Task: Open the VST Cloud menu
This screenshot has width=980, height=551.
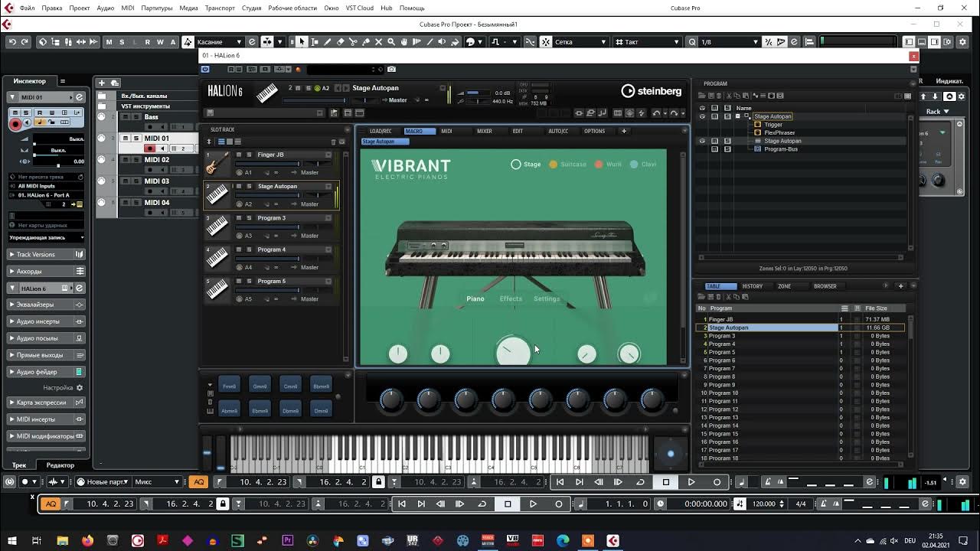Action: point(360,8)
